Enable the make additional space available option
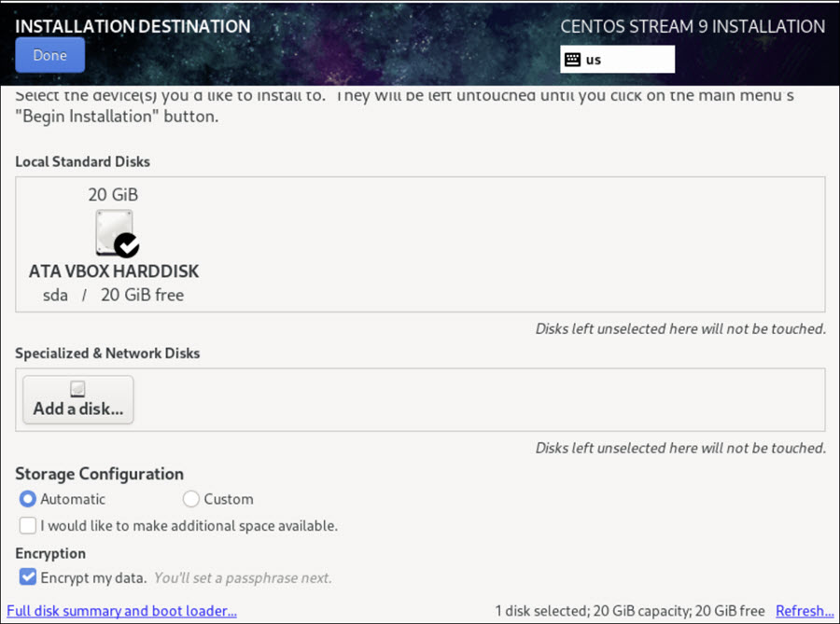Screen dimensions: 840x624 point(27,526)
